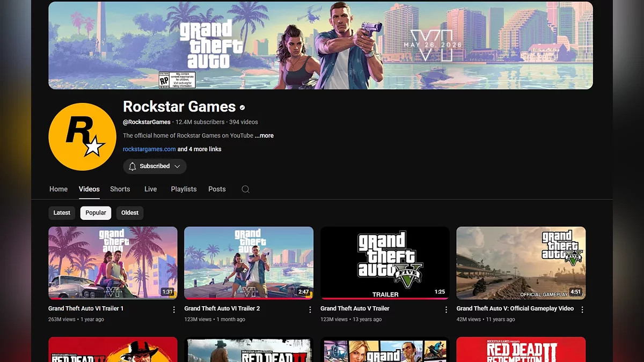Viewport: 644px width, 362px height.
Task: Click the Rockstar Games channel avatar logo
Action: point(82,137)
